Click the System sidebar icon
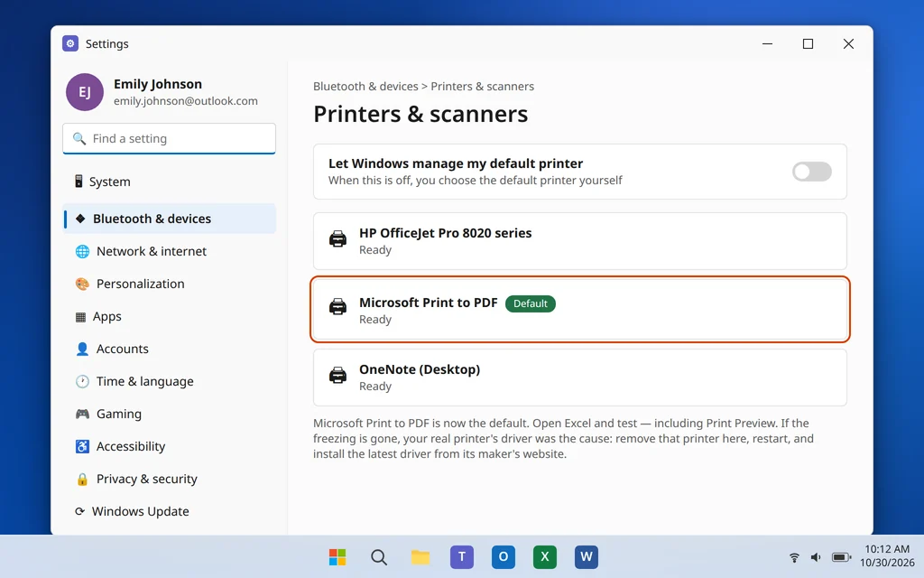This screenshot has width=924, height=578. coord(79,181)
